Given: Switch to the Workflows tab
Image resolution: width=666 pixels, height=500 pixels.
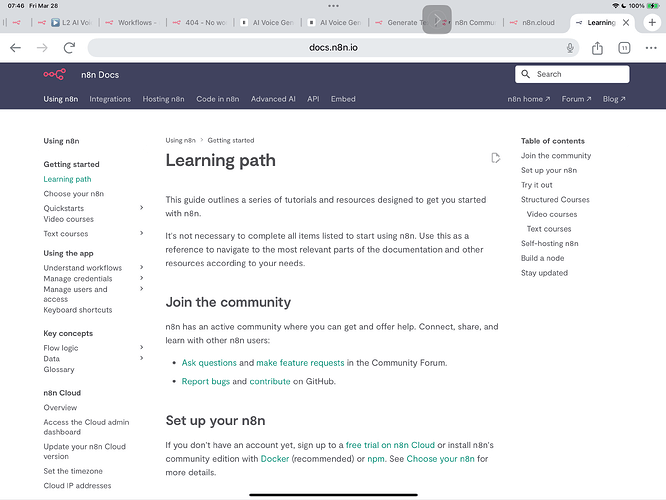Looking at the screenshot, I should click(132, 23).
